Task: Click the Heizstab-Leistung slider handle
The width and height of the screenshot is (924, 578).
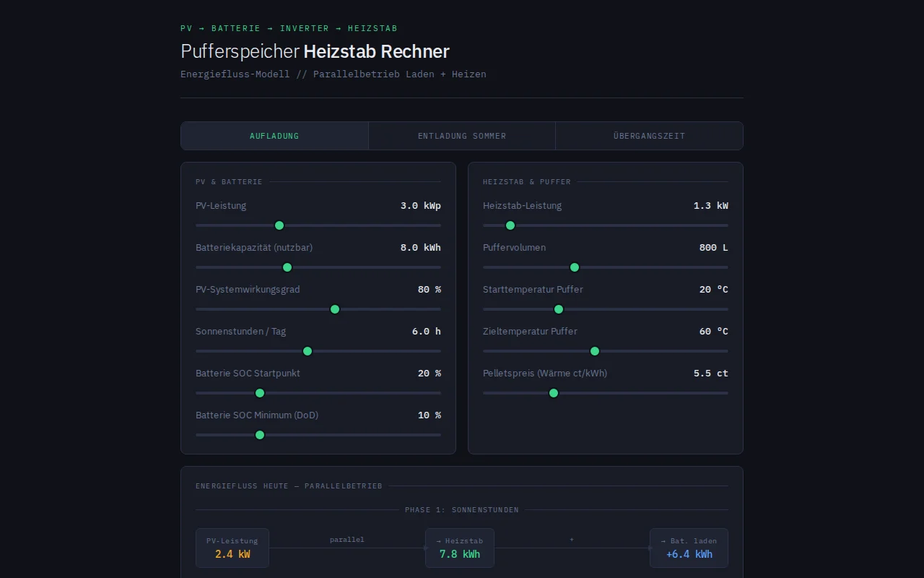Action: (x=510, y=225)
